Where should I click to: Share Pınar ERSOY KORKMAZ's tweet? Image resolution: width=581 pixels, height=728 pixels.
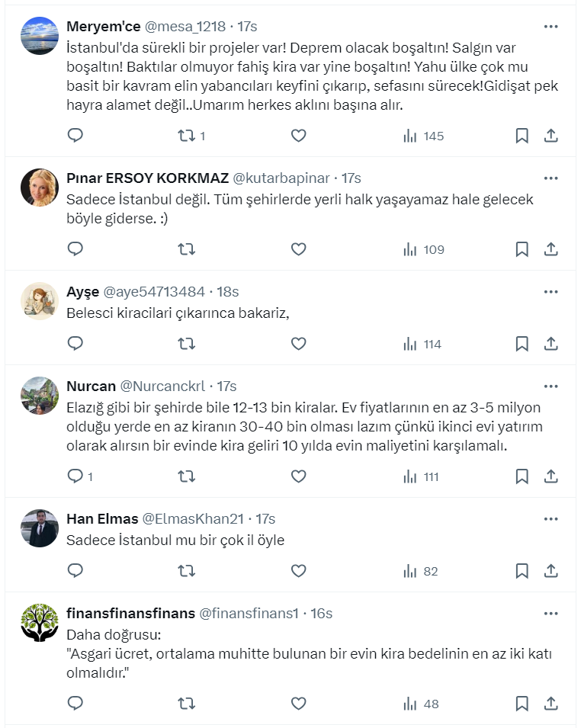pos(551,249)
